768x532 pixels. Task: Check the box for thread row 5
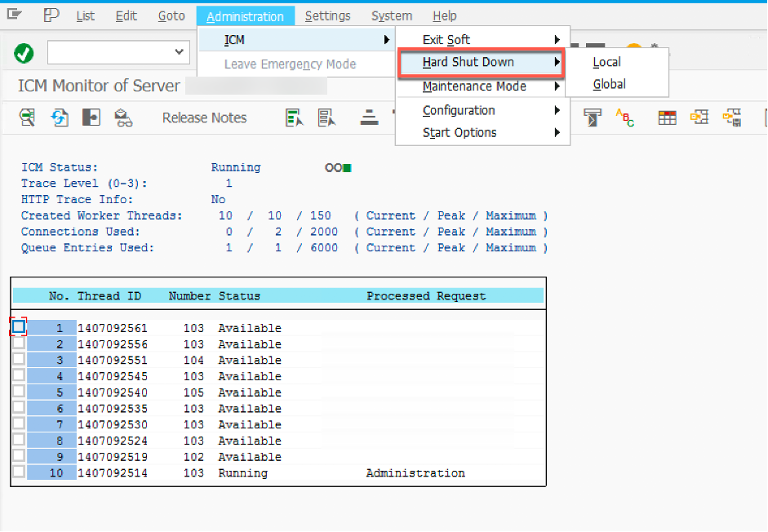click(19, 391)
